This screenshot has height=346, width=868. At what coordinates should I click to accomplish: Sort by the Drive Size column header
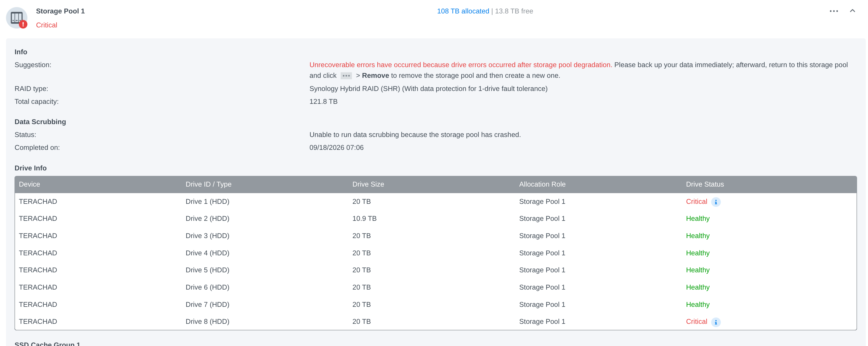(368, 184)
